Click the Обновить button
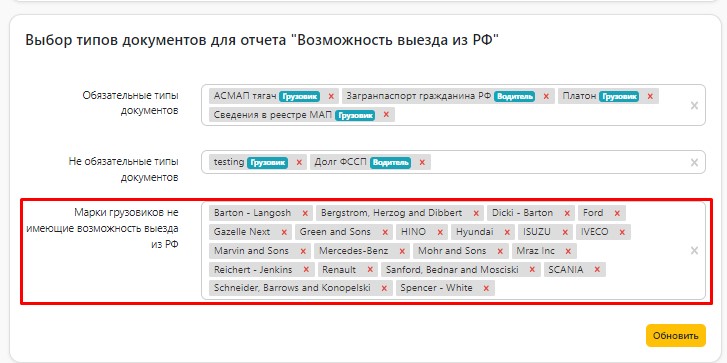727x363 pixels. 676,336
